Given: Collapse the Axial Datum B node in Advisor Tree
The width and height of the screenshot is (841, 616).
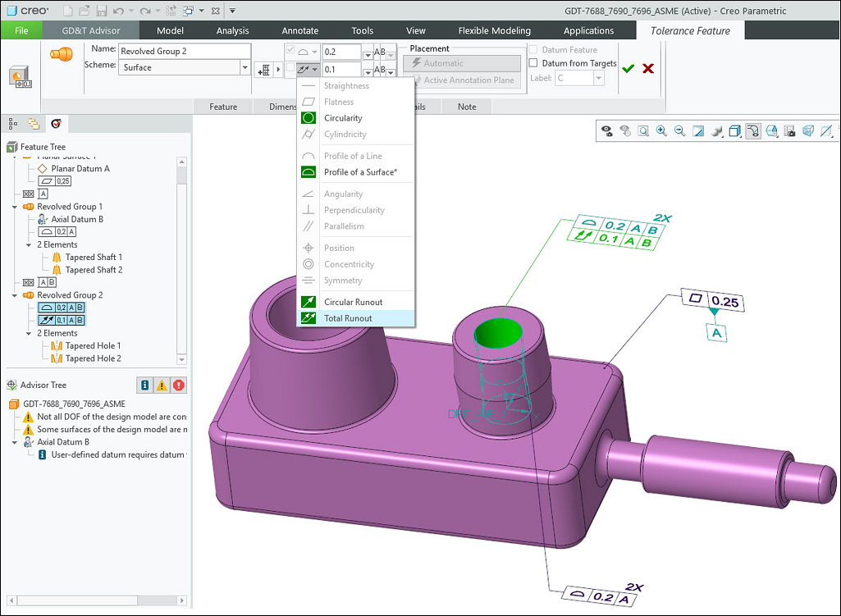Looking at the screenshot, I should point(15,443).
